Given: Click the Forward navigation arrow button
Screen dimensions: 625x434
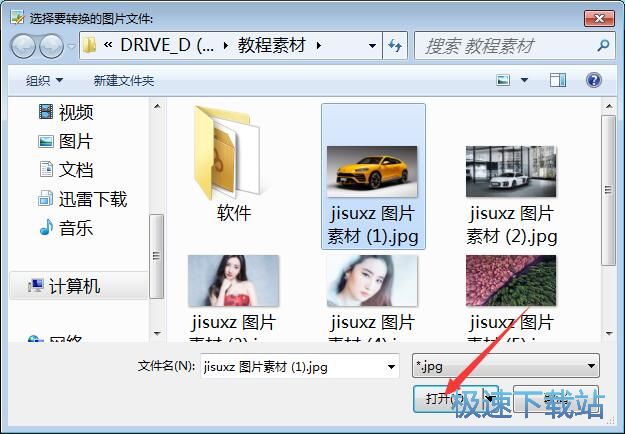Looking at the screenshot, I should click(x=51, y=46).
